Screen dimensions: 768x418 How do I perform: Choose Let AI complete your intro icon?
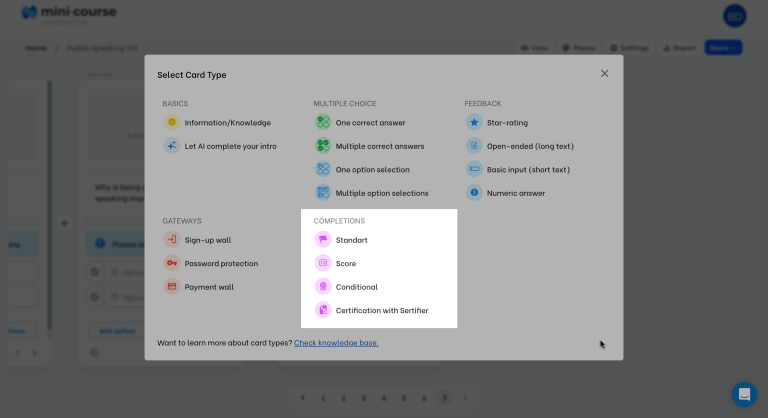[x=172, y=146]
